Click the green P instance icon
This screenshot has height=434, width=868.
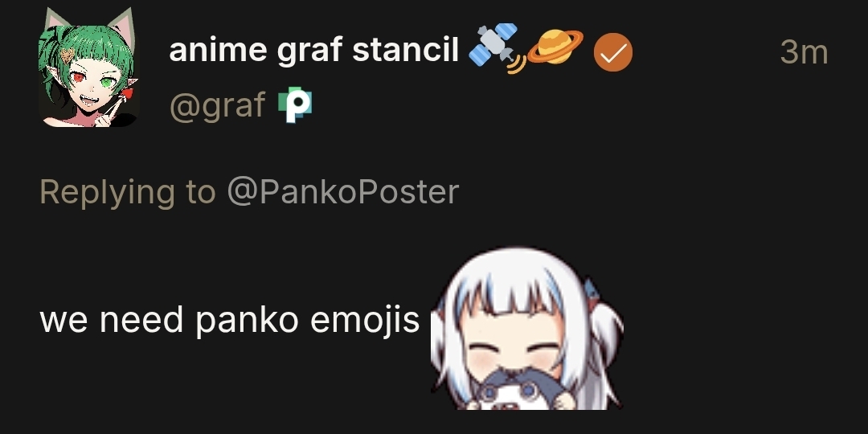(x=295, y=105)
